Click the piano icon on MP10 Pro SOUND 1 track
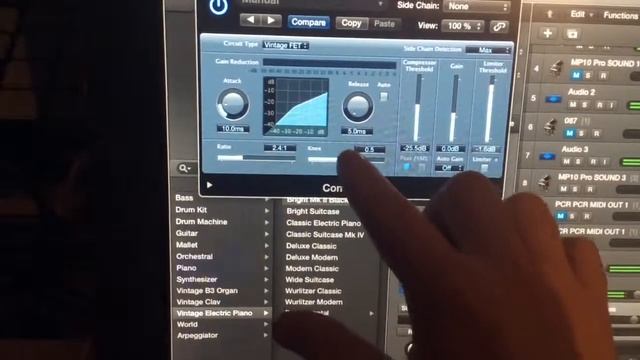The image size is (640, 360). pos(556,68)
